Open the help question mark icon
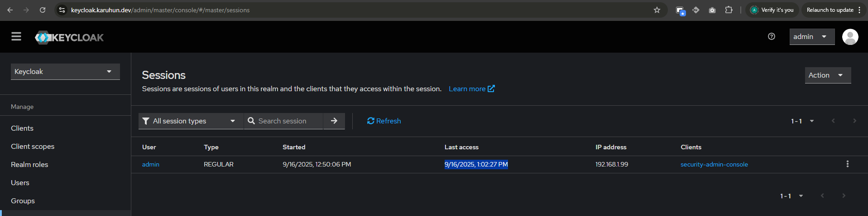Image resolution: width=868 pixels, height=216 pixels. 772,37
